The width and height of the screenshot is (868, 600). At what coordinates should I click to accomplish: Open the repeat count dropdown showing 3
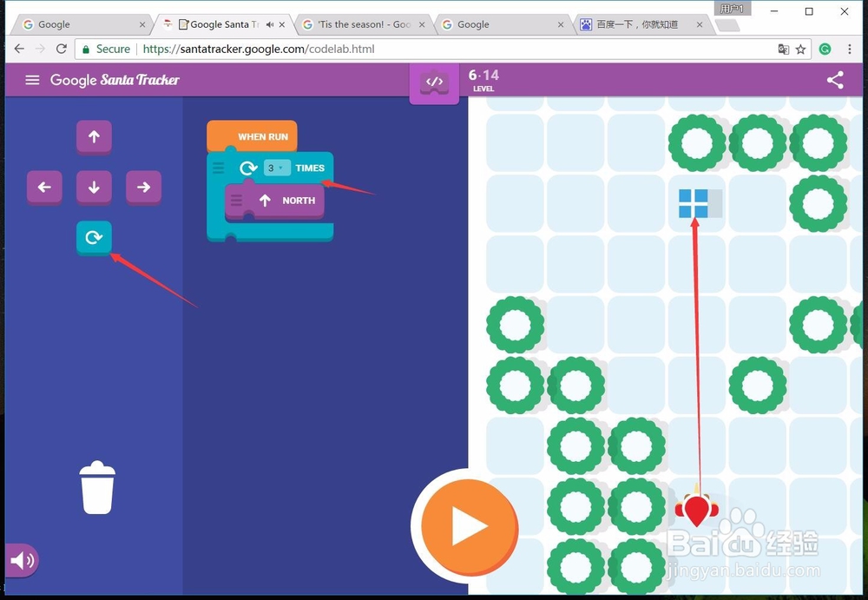click(x=277, y=168)
